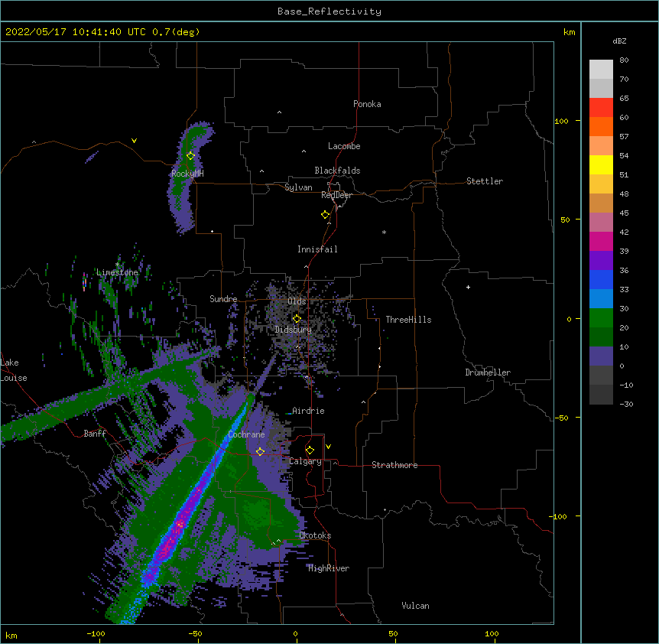Click the Innisfail city label
This screenshot has width=659, height=644.
tap(317, 249)
